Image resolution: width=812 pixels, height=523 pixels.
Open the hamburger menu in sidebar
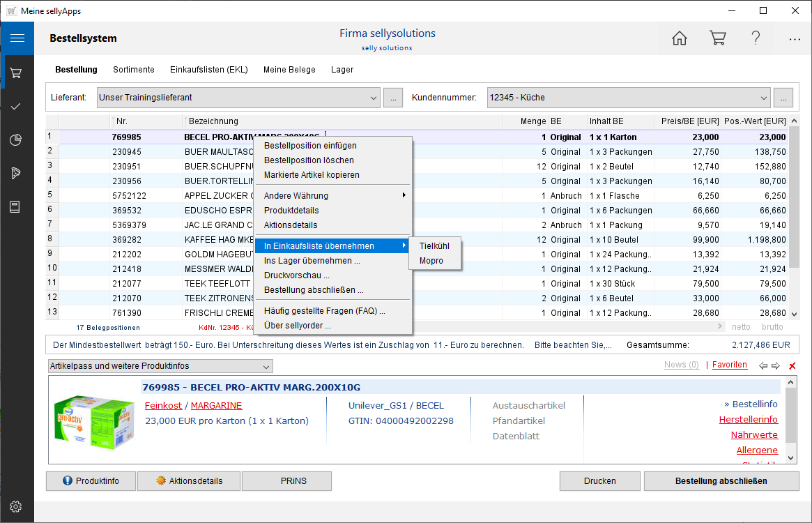coord(17,38)
